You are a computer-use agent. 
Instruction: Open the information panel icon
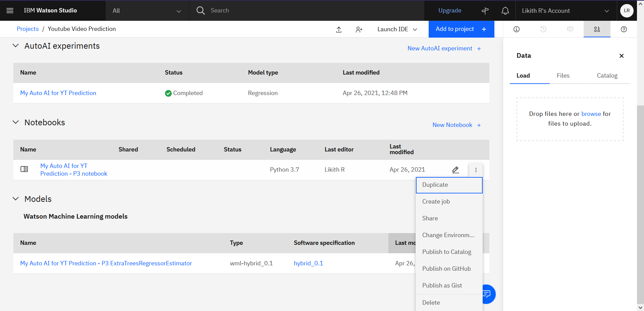click(x=517, y=29)
